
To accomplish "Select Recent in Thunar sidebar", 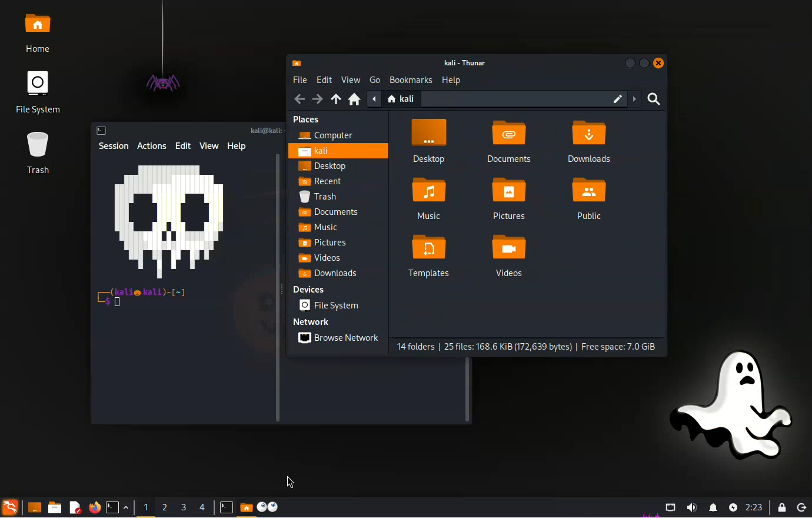I will coord(338,181).
